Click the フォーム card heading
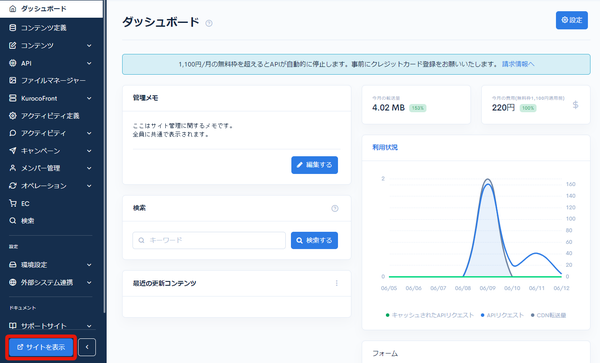 (x=385, y=353)
